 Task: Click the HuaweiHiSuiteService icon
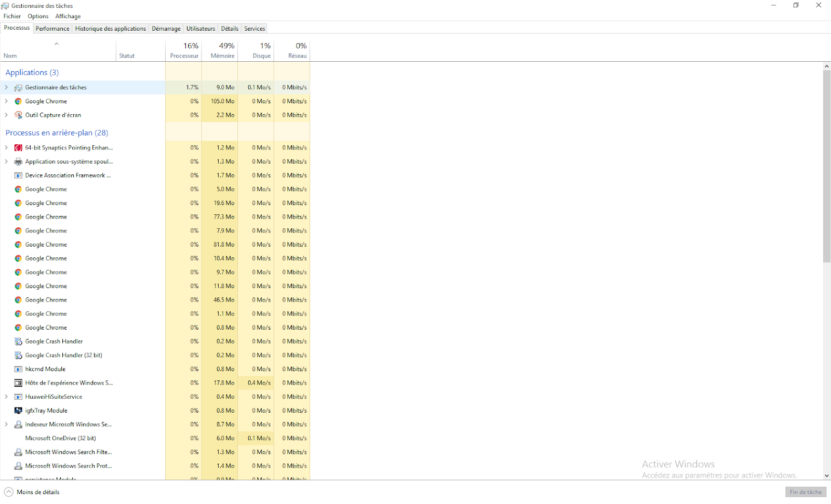click(x=18, y=397)
